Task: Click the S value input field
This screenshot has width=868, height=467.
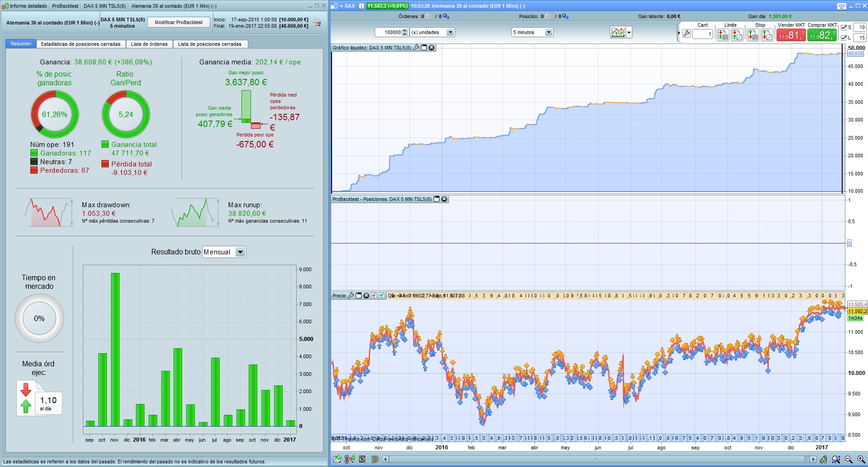Action: 859,27
